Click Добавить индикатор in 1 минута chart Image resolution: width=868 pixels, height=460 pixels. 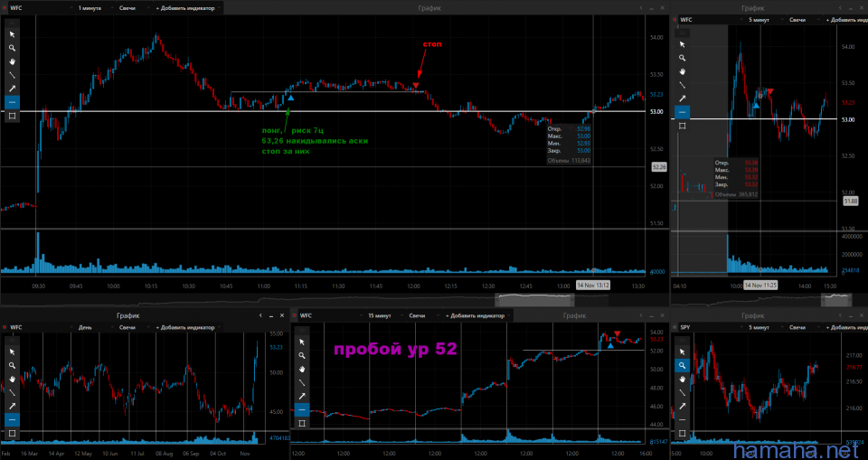[x=188, y=8]
